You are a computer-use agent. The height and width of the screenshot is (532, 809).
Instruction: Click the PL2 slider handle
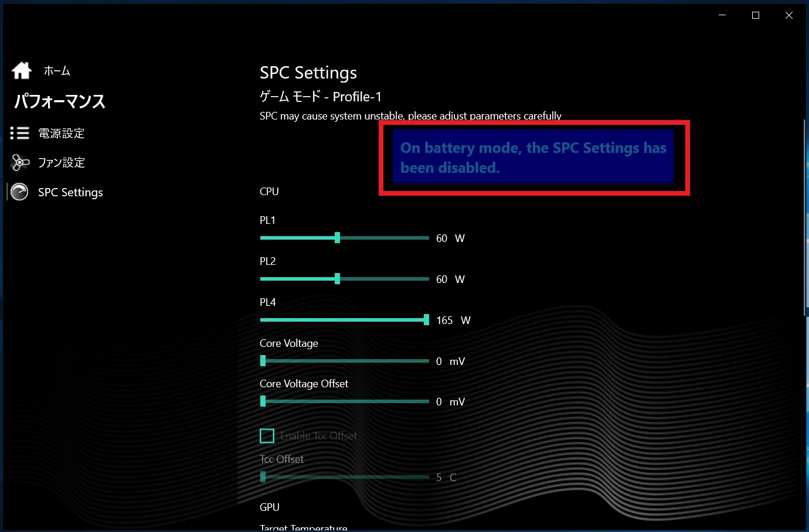pos(337,279)
